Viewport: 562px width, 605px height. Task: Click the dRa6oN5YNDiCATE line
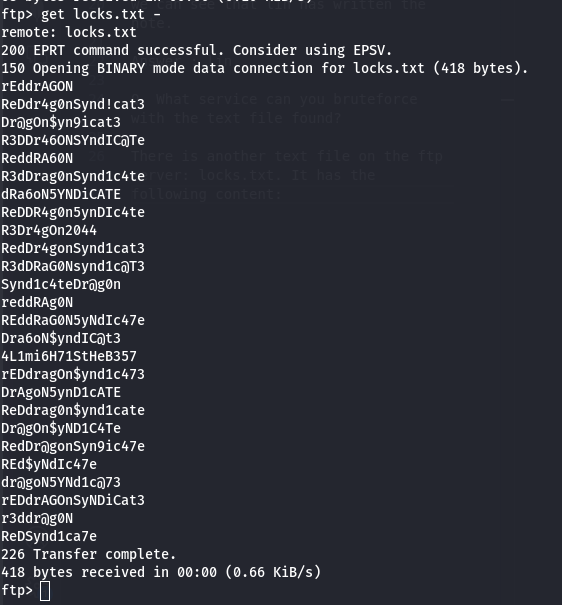pos(61,194)
